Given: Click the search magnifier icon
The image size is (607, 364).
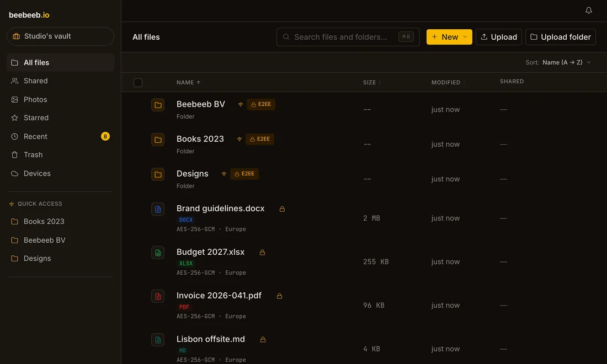Looking at the screenshot, I should [x=286, y=37].
